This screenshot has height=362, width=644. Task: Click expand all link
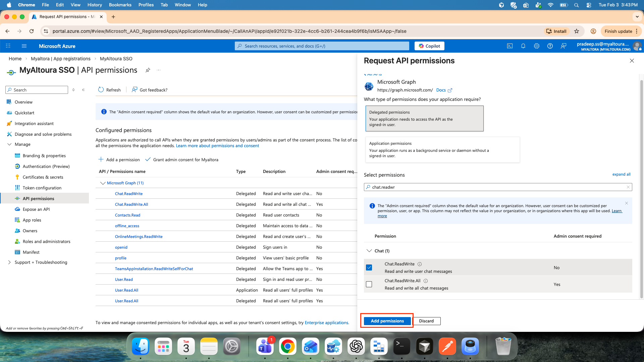coord(621,174)
